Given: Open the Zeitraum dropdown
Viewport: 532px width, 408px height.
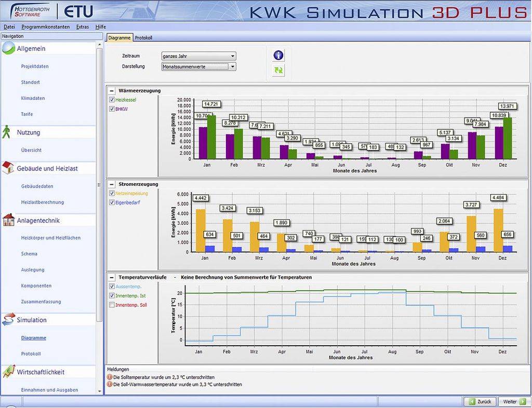Looking at the screenshot, I should [x=199, y=56].
